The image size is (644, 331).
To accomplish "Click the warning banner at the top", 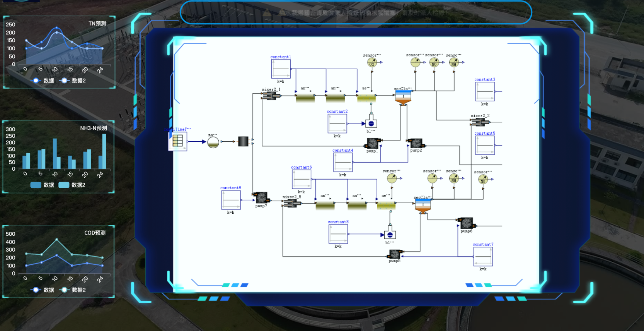I will coord(356,12).
